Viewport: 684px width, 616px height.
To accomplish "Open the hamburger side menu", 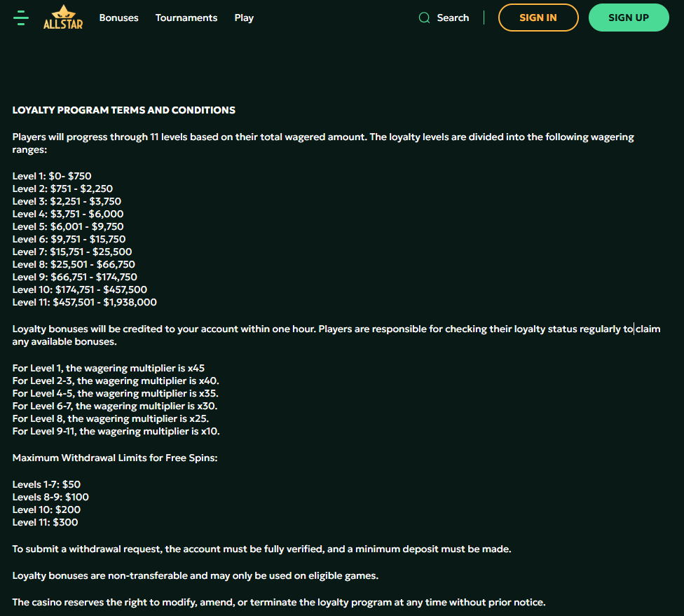I will pos(21,18).
